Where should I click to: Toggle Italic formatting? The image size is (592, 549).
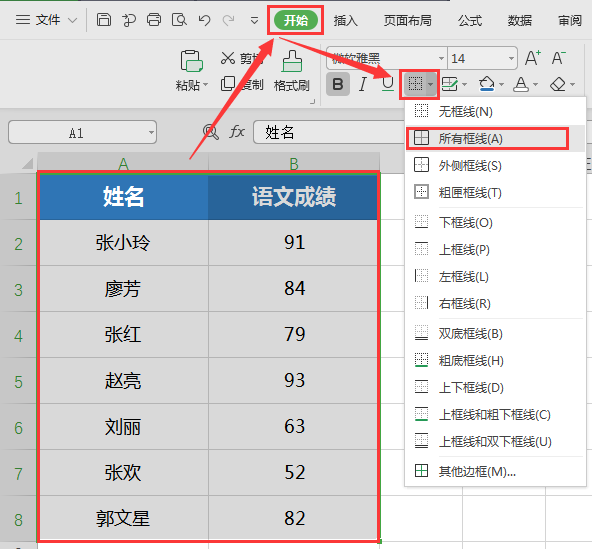[x=362, y=84]
